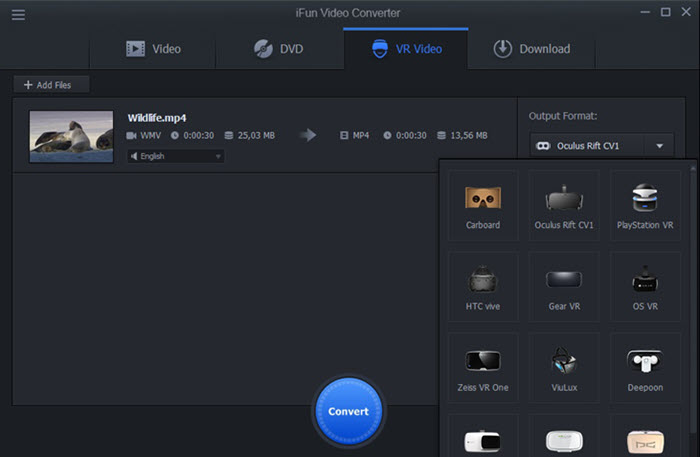Click the white headset with the black visor in the bottom row
The height and width of the screenshot is (457, 700).
tap(483, 441)
